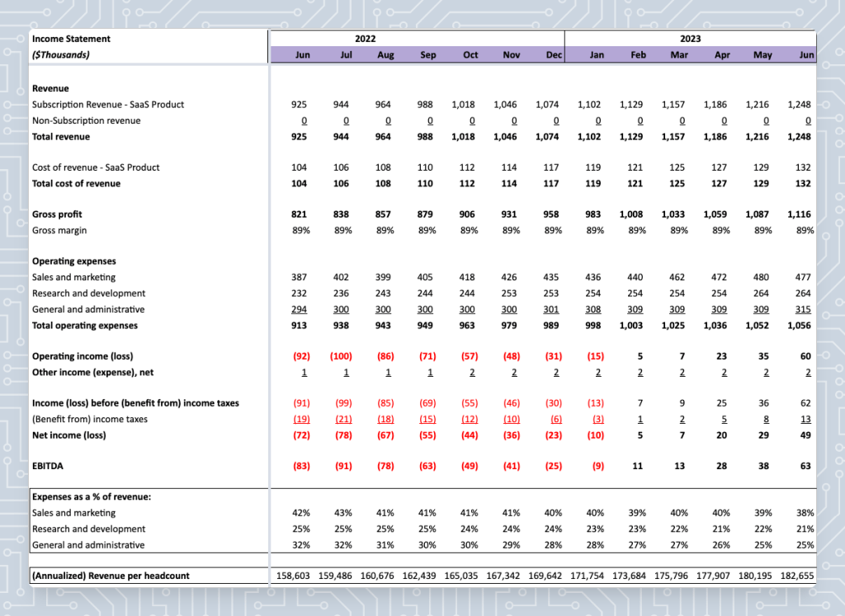Viewport: 845px width, 616px height.
Task: Click the Gross profit row label
Action: (x=57, y=214)
